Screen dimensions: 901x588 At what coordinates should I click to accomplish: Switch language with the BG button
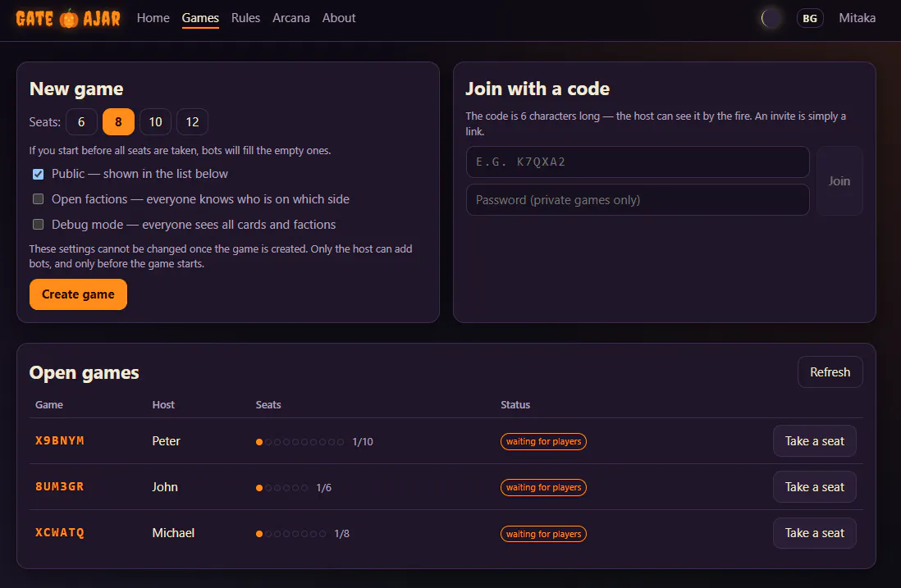point(810,18)
